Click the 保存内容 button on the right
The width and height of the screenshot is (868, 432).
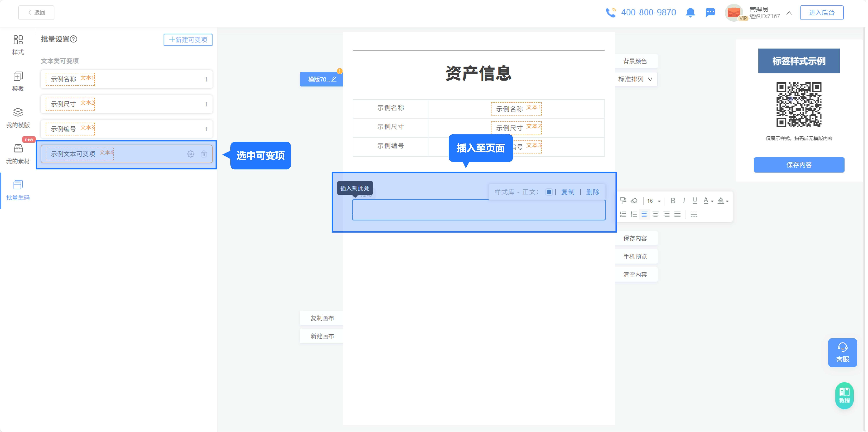pyautogui.click(x=799, y=165)
